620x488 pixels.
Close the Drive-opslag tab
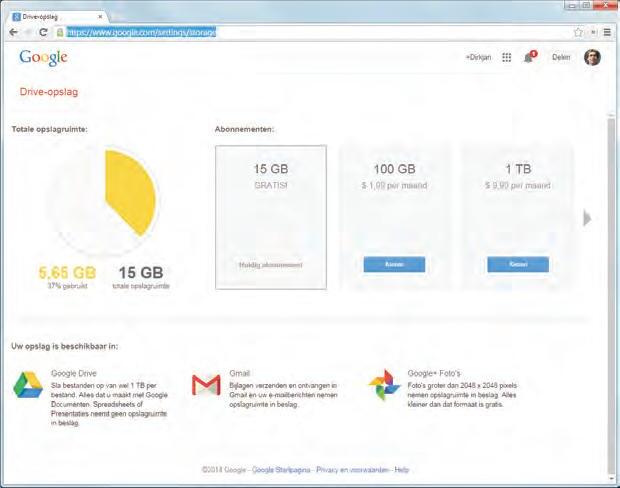[x=100, y=17]
